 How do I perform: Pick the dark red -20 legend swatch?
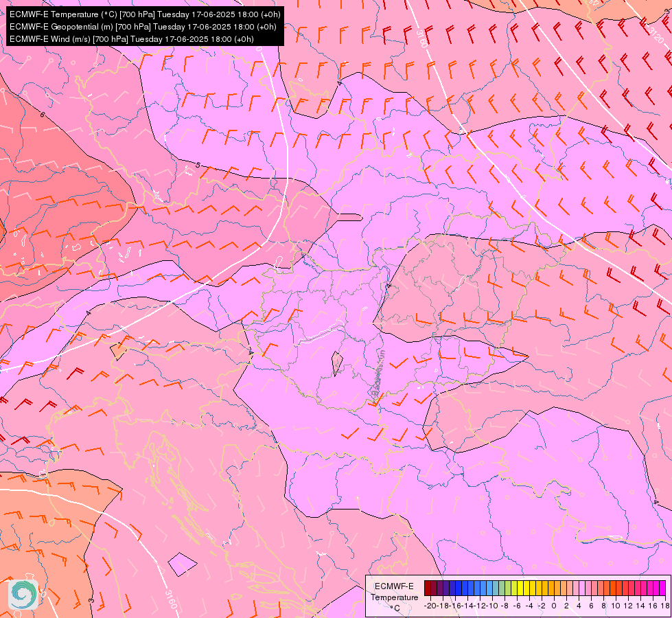[427, 588]
